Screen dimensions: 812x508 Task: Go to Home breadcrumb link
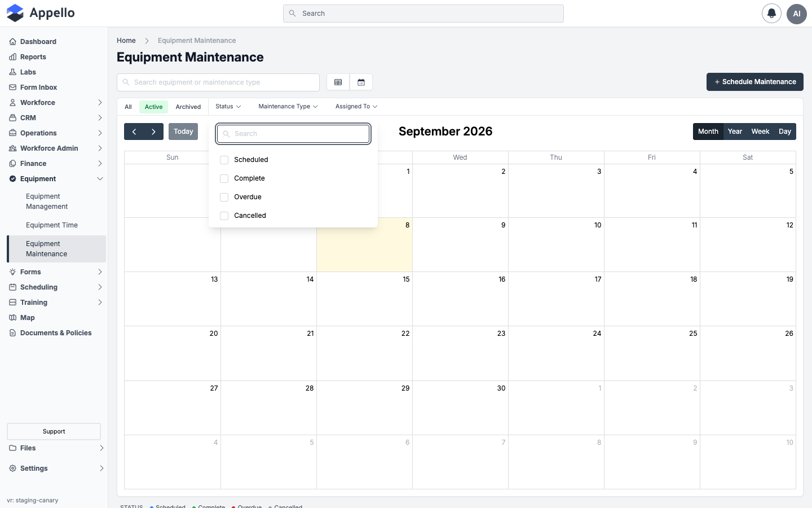point(126,41)
